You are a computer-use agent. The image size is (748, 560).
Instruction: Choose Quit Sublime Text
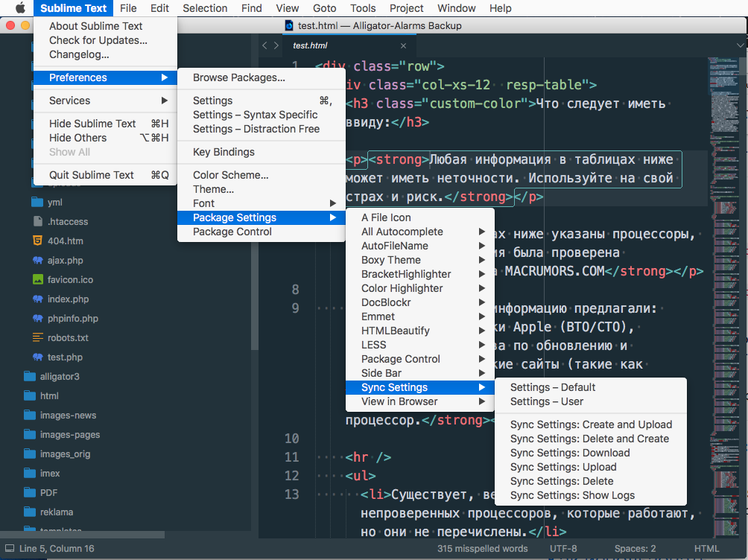tap(106, 175)
